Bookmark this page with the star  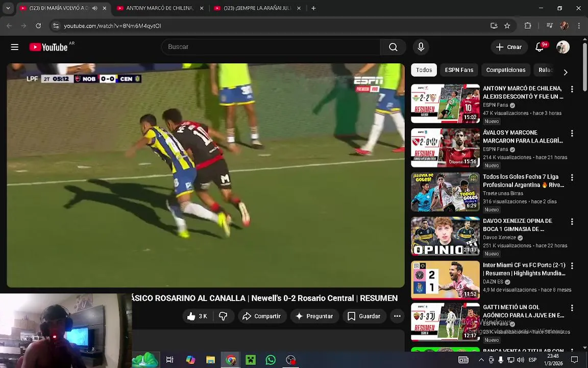[x=507, y=26]
